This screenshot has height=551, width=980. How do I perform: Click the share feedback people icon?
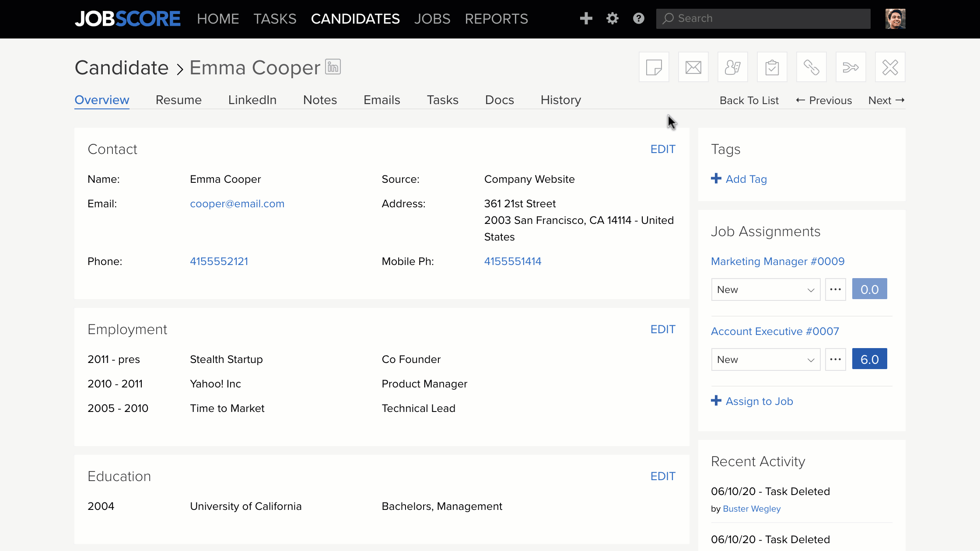732,67
